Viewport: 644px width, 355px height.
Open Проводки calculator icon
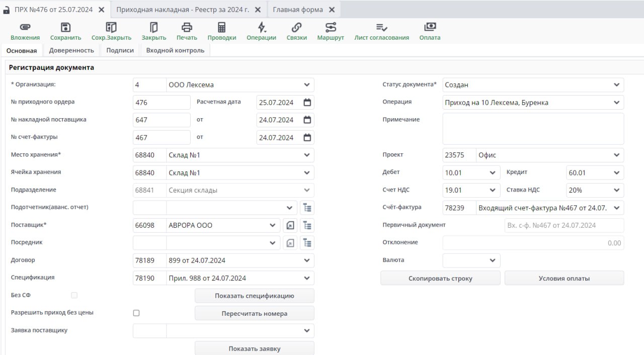[x=221, y=28]
